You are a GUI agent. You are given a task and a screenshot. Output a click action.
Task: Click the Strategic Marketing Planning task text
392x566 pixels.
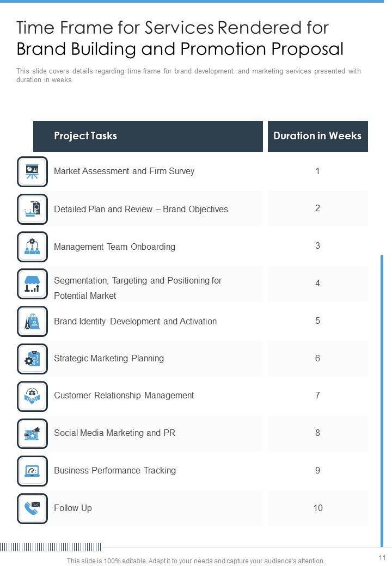109,359
